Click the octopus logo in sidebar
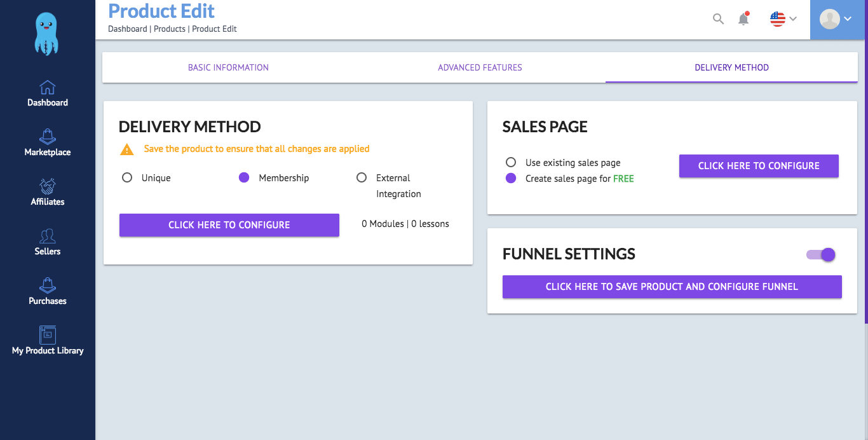Image resolution: width=868 pixels, height=440 pixels. click(x=48, y=35)
